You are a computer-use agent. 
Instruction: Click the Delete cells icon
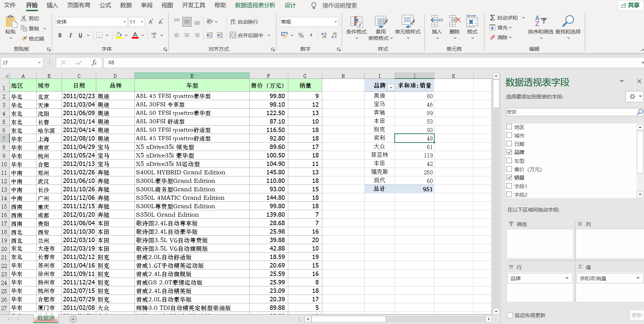(454, 22)
